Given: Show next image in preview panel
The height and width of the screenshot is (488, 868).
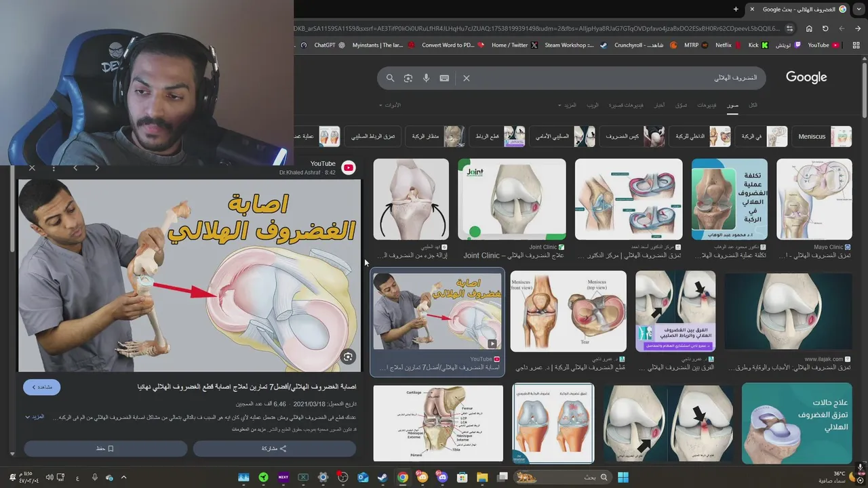Looking at the screenshot, I should (75, 167).
